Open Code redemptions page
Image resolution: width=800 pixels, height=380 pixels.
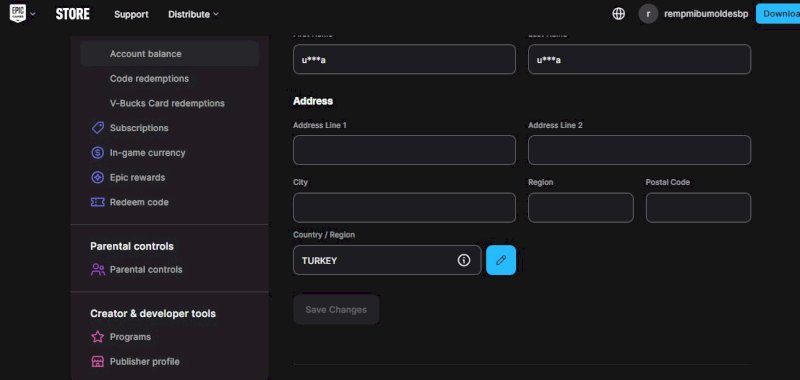(x=149, y=79)
